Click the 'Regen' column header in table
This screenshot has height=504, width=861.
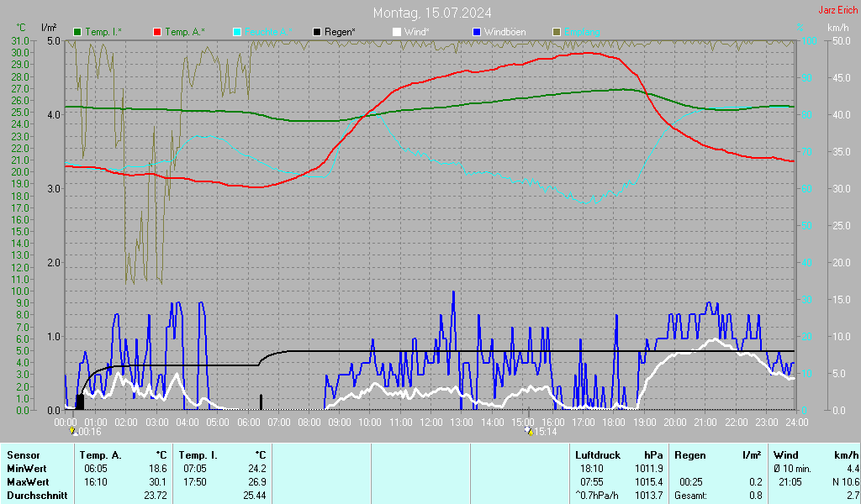[x=689, y=455]
